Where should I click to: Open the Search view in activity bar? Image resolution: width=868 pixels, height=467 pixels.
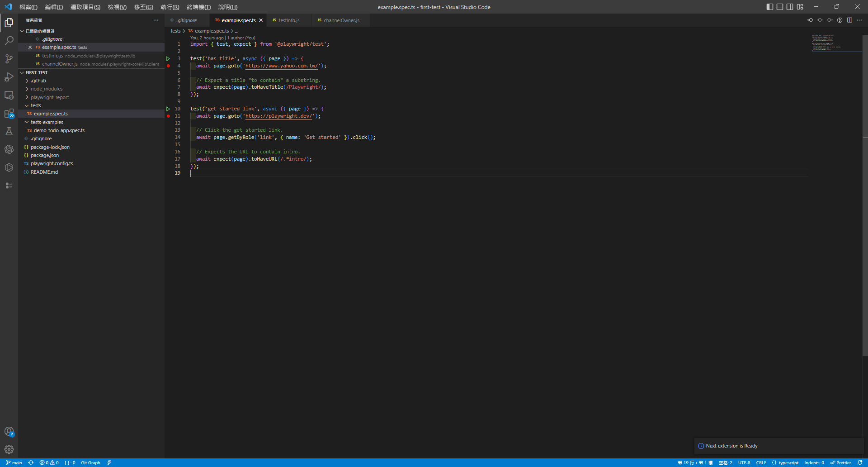(x=9, y=41)
